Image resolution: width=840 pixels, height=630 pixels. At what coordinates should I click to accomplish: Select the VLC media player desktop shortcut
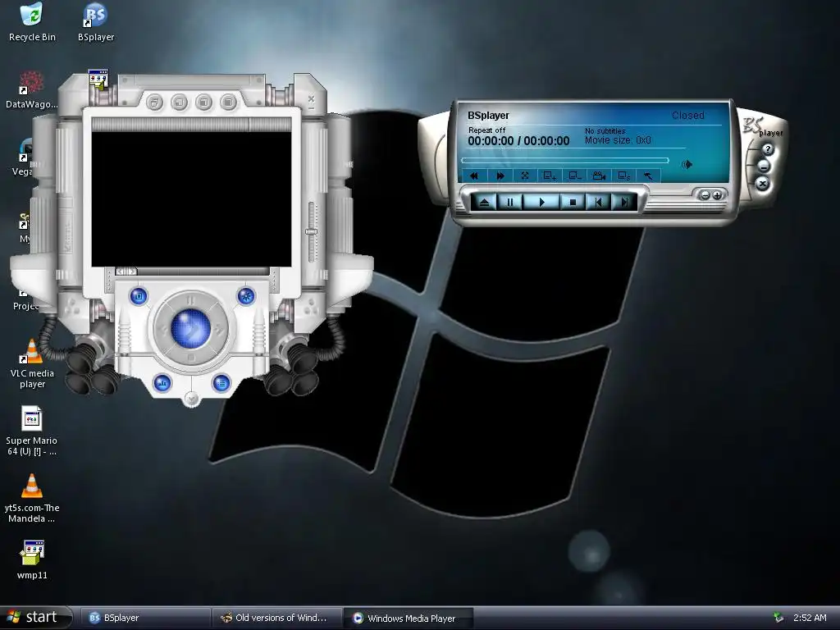point(32,364)
